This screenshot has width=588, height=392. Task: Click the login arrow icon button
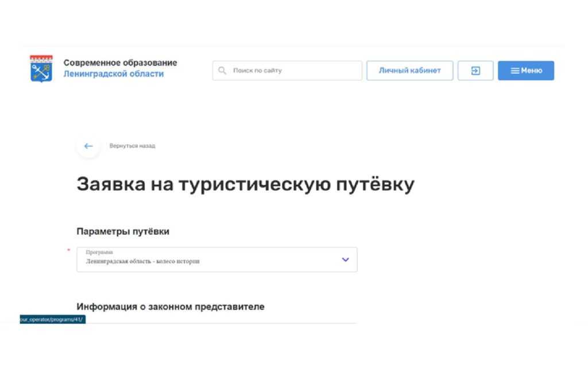click(x=475, y=71)
